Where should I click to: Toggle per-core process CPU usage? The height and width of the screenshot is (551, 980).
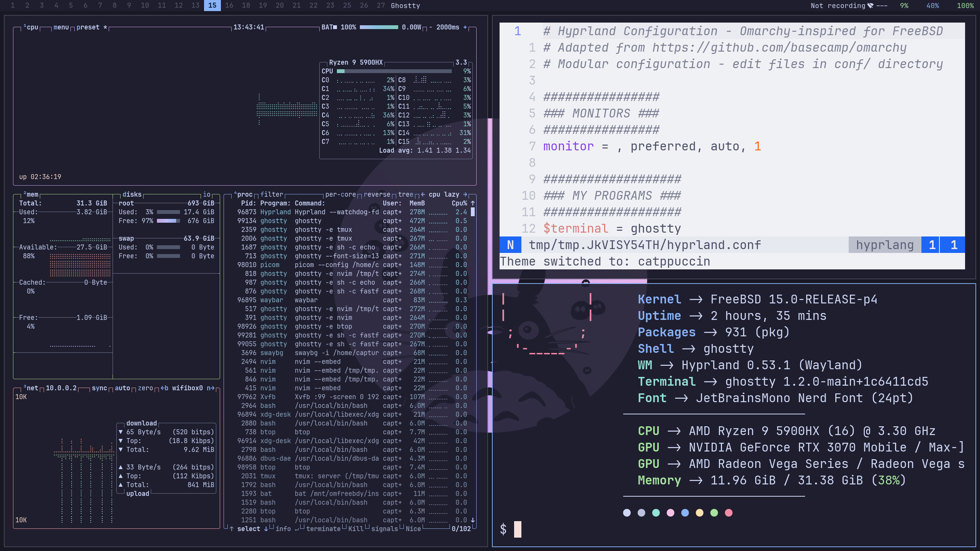(341, 194)
